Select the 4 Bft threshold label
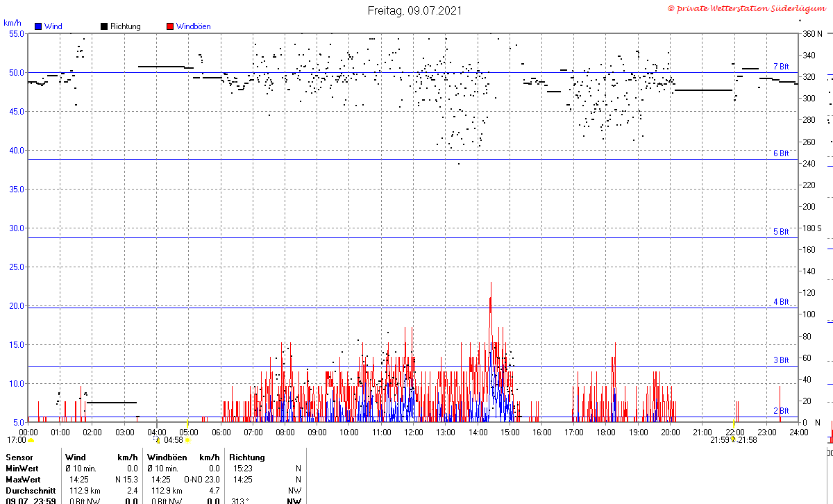This screenshot has width=833, height=504. [781, 302]
